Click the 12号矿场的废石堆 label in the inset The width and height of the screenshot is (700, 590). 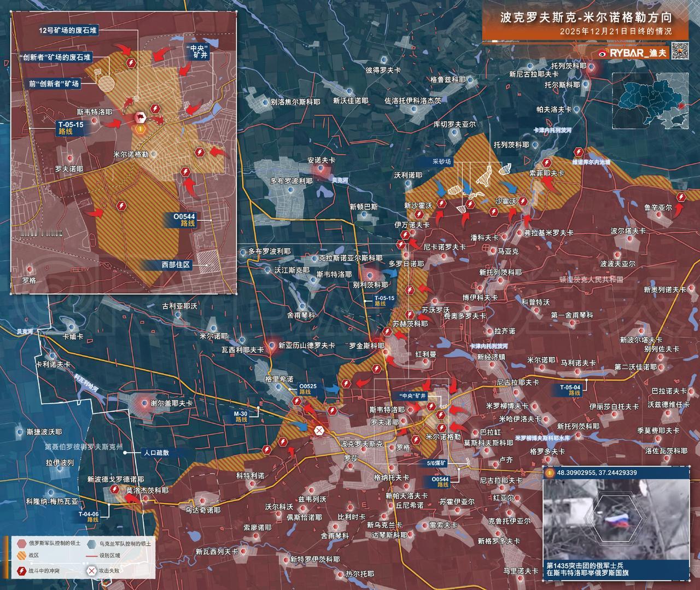68,30
